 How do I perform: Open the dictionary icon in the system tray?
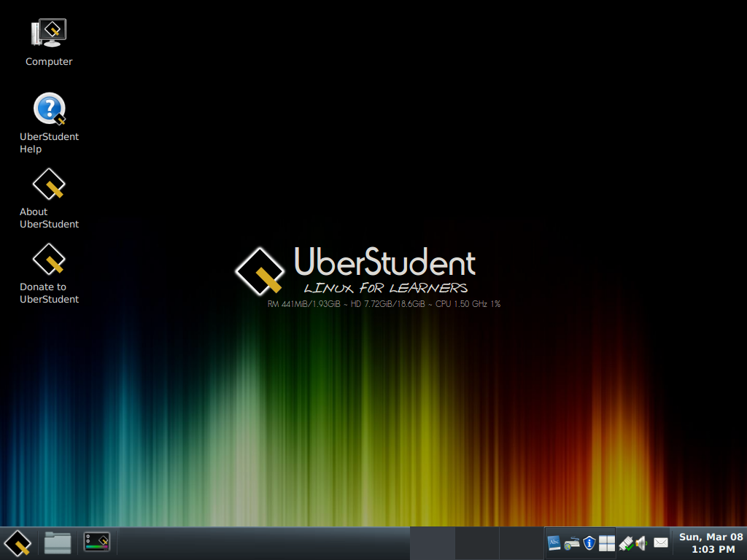coord(554,543)
